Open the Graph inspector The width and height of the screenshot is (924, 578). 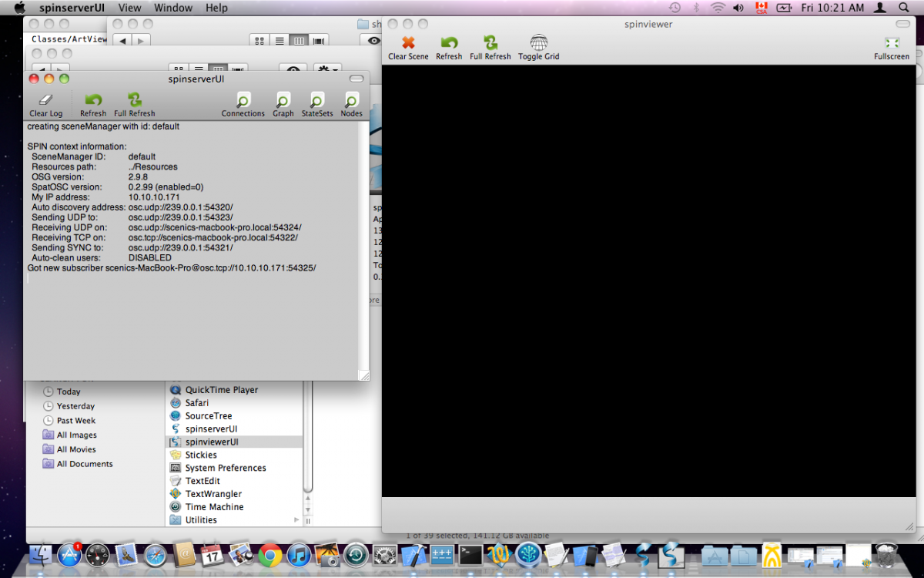283,105
